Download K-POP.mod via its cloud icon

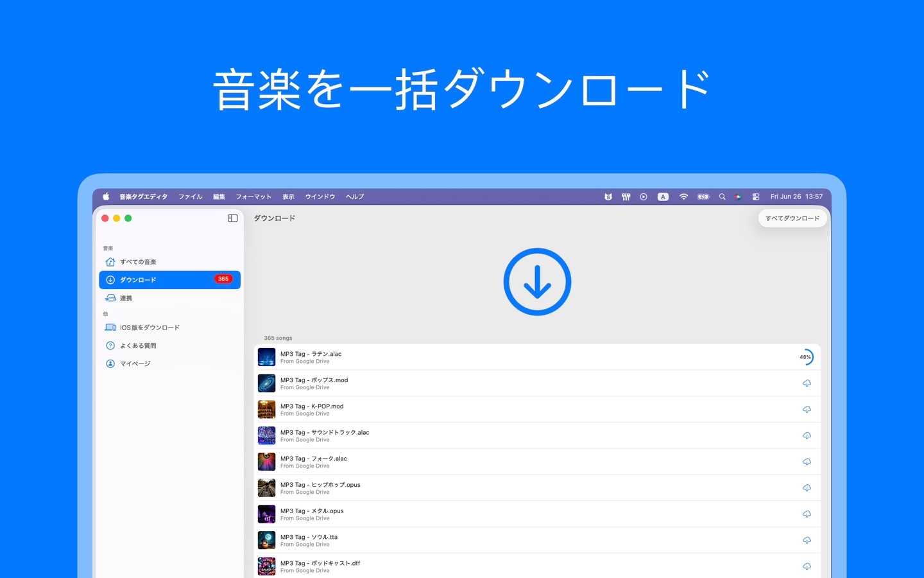click(807, 410)
